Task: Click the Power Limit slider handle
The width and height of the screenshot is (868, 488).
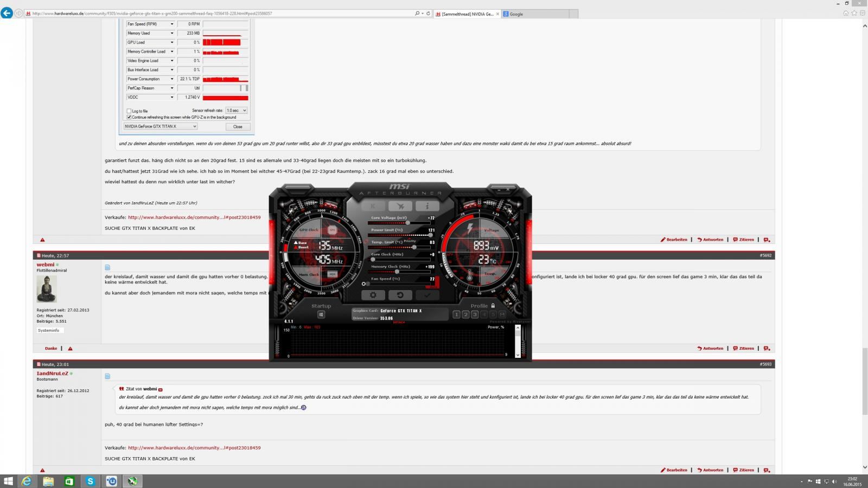Action: click(x=431, y=235)
